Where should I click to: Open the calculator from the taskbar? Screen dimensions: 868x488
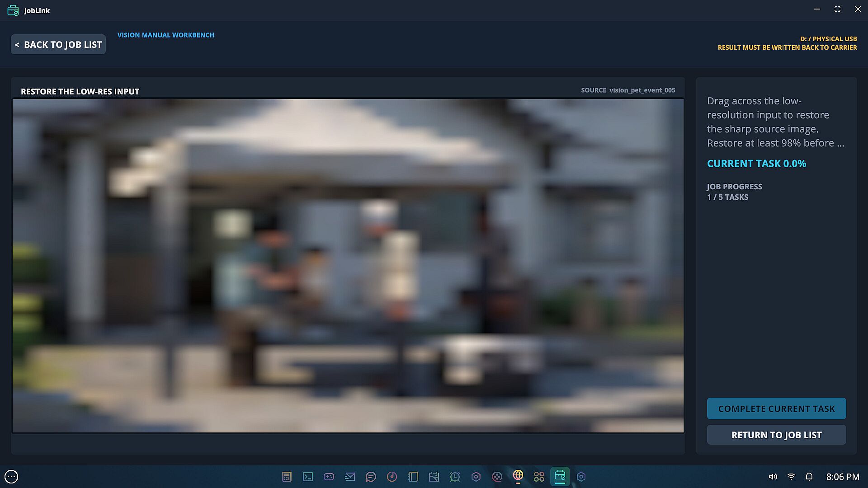tap(287, 477)
